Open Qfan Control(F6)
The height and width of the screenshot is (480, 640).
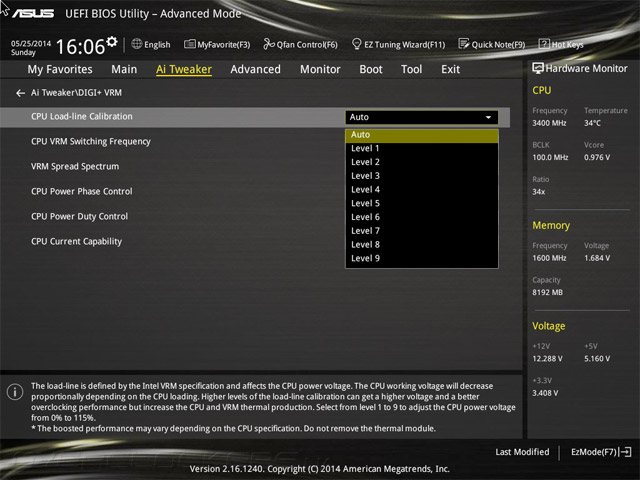click(300, 44)
